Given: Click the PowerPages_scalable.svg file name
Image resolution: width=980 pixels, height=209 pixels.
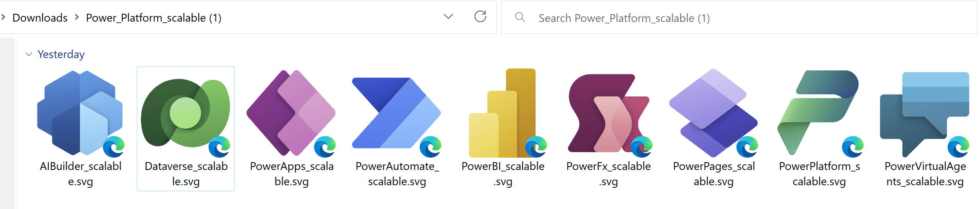Looking at the screenshot, I should click(x=714, y=174).
